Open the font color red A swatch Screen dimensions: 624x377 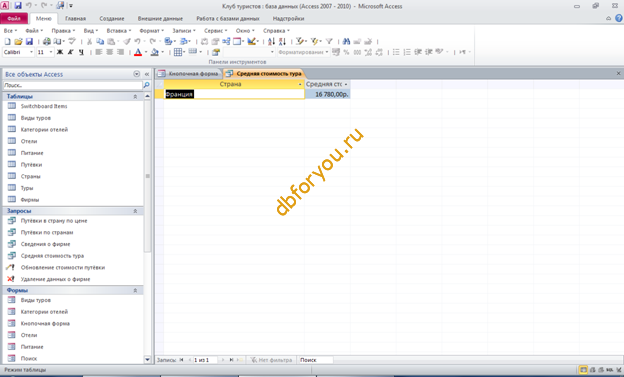pos(138,52)
